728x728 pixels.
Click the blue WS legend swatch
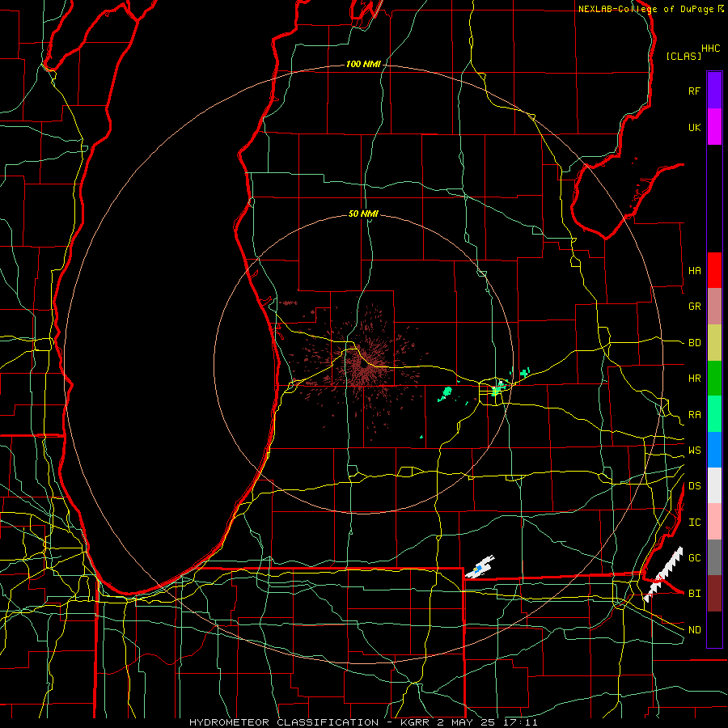click(714, 450)
